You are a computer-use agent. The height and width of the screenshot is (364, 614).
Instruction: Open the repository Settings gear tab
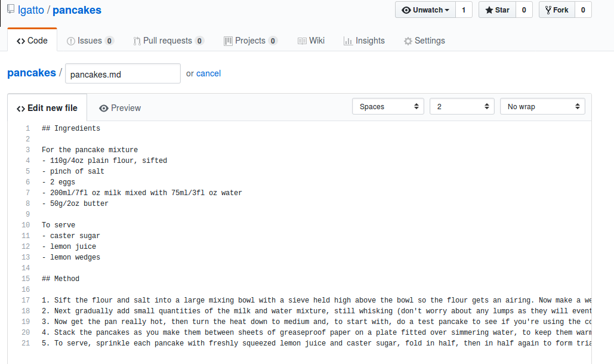(x=424, y=41)
